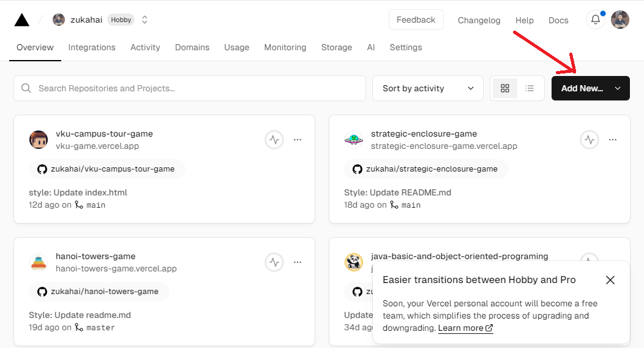Screen dimensions: 644x348
Task: Click the Vercel triangle logo
Action: [22, 20]
